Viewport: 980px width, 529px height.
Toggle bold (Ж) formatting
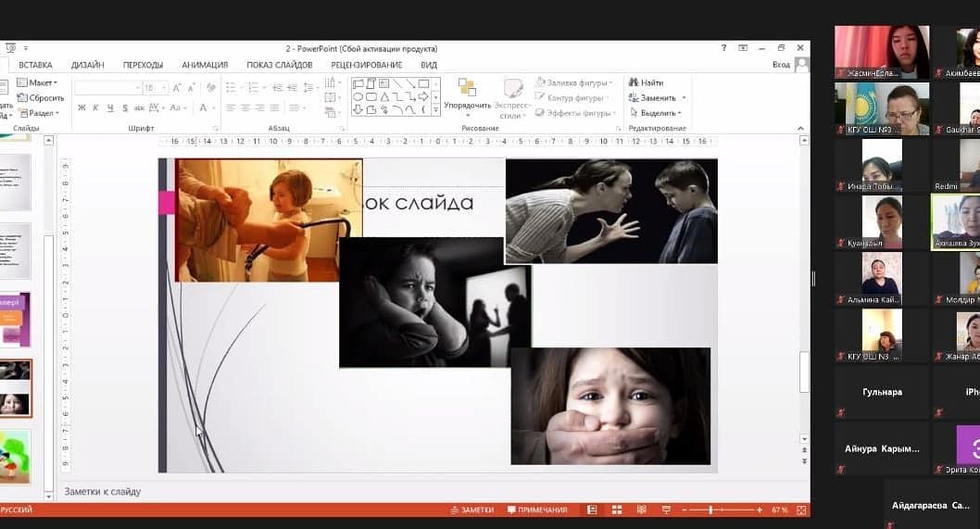(x=82, y=108)
